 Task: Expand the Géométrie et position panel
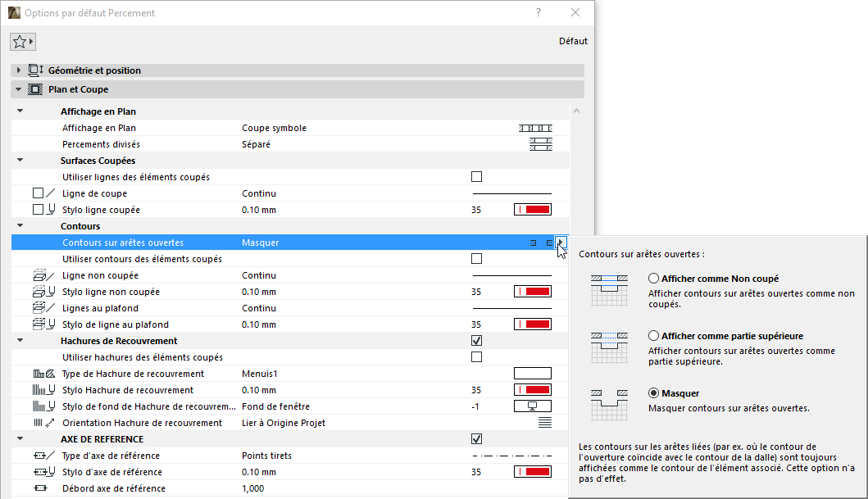coord(19,70)
